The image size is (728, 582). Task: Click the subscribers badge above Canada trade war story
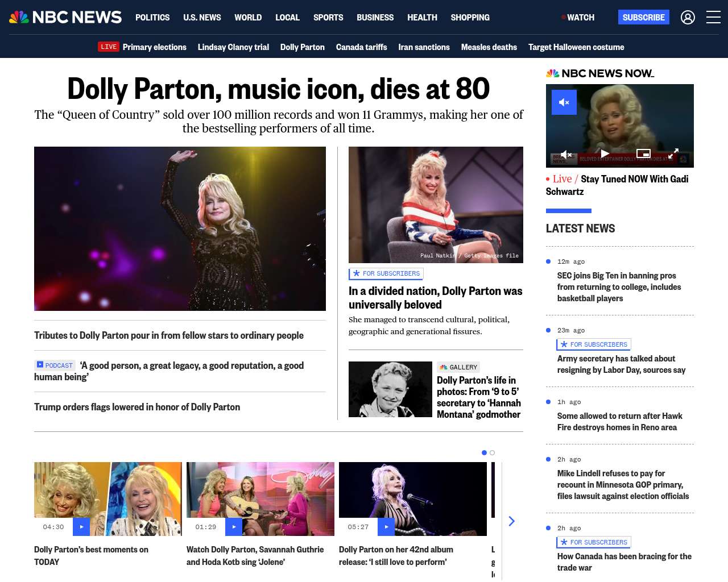tap(594, 542)
